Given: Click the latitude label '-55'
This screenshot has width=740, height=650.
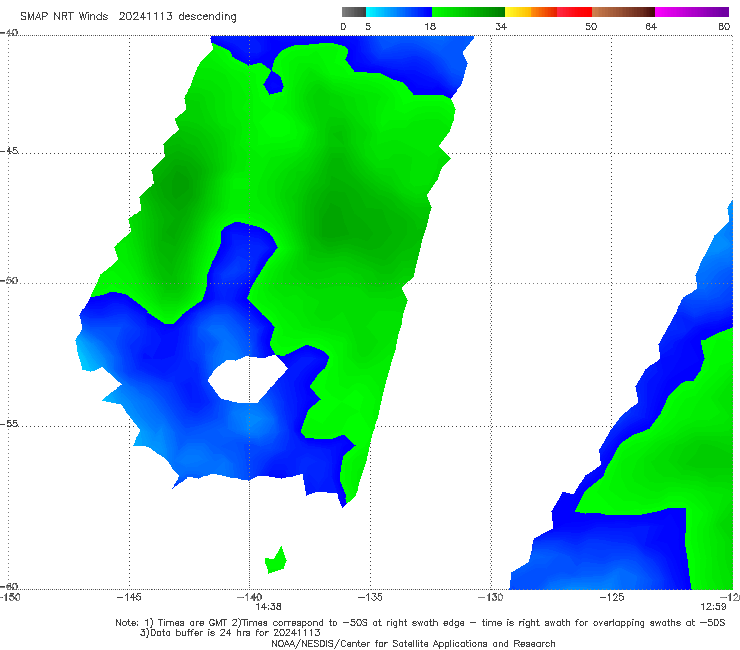Looking at the screenshot, I should (x=9, y=423).
